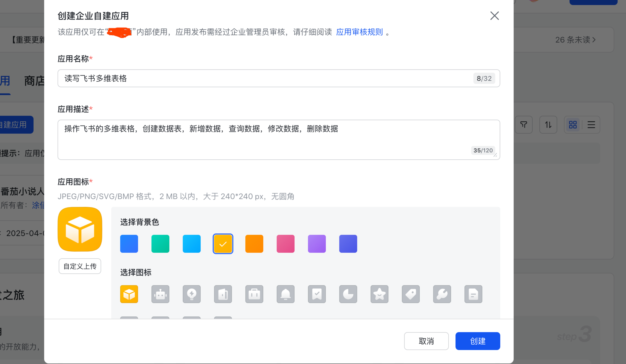Close the create app dialog

click(494, 16)
